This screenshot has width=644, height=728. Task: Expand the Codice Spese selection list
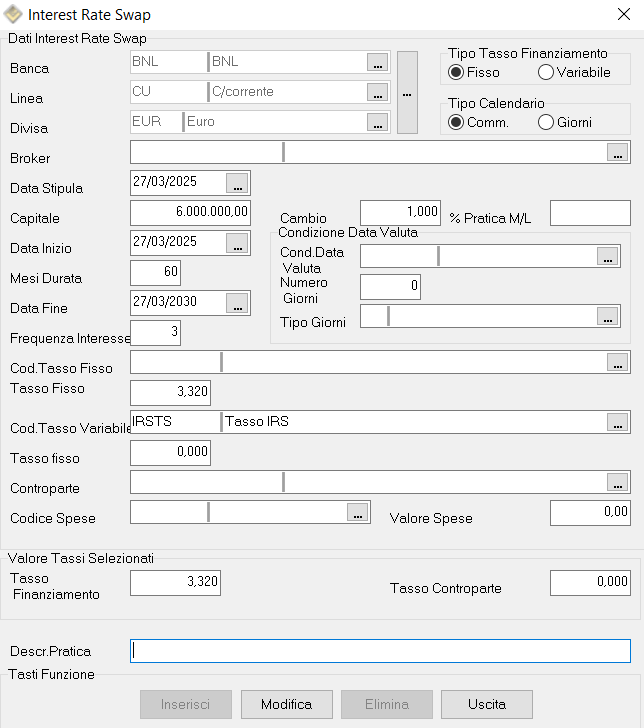357,512
